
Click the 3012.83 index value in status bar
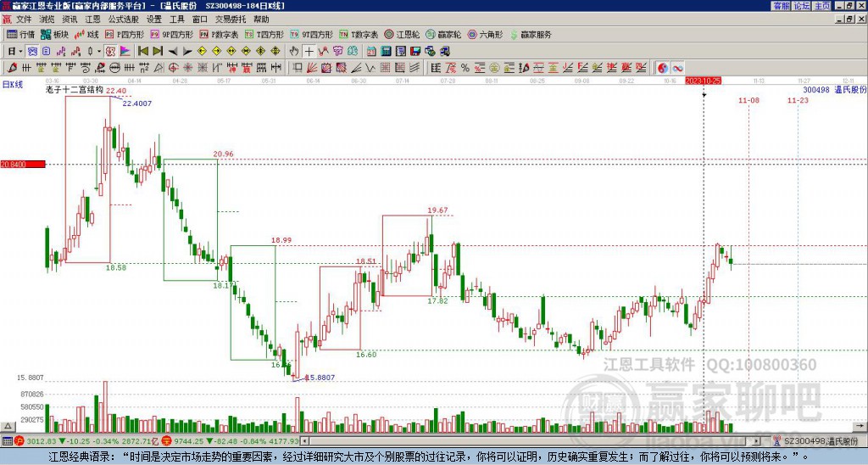pos(42,441)
